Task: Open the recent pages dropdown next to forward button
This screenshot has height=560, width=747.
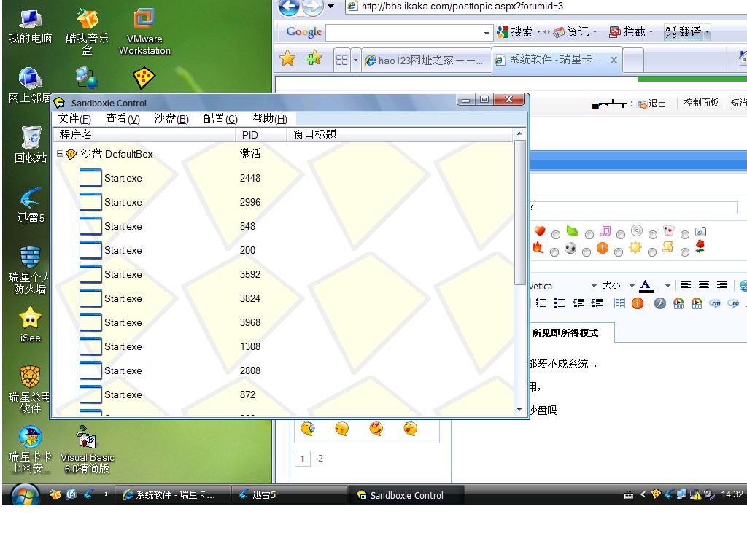Action: 330,6
